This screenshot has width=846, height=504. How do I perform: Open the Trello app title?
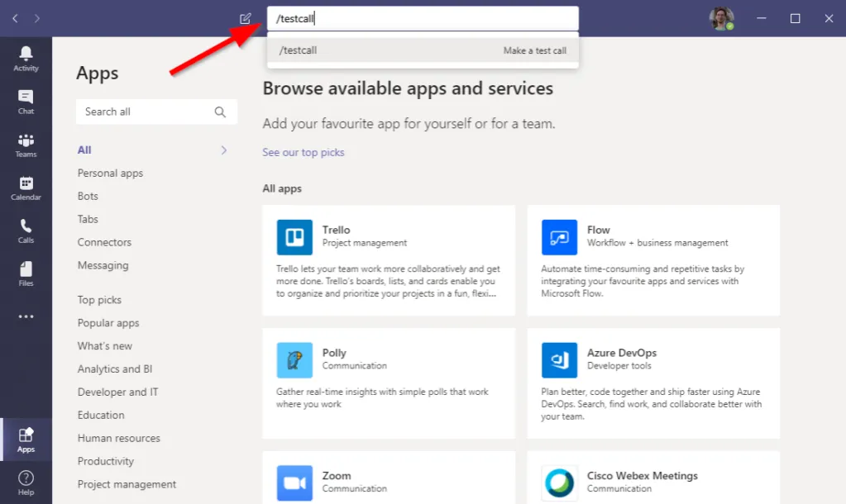pos(336,230)
